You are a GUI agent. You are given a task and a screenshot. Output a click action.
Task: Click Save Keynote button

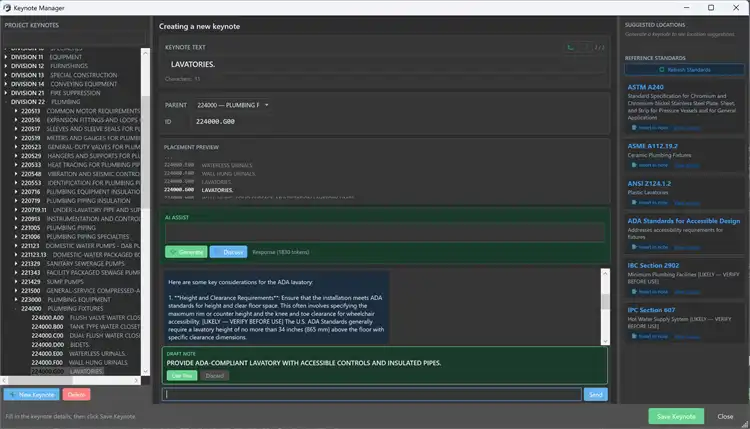(x=676, y=416)
